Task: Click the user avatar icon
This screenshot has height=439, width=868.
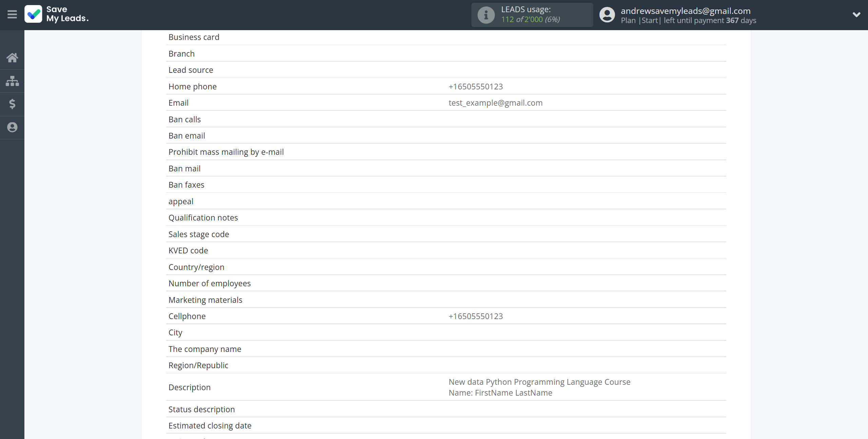Action: (607, 15)
